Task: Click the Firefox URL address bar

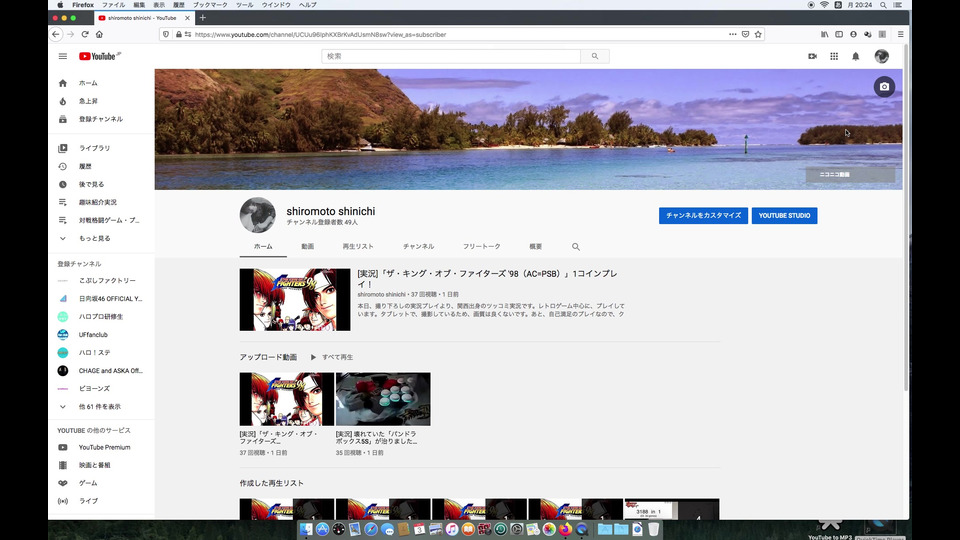Action: pyautogui.click(x=459, y=34)
